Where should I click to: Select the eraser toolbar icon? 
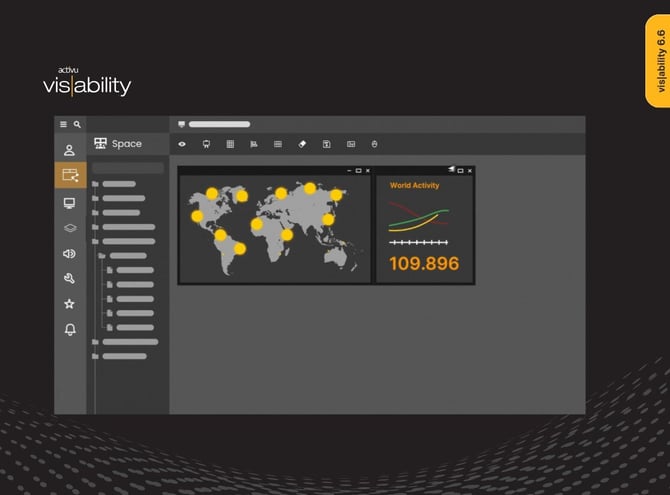(302, 144)
